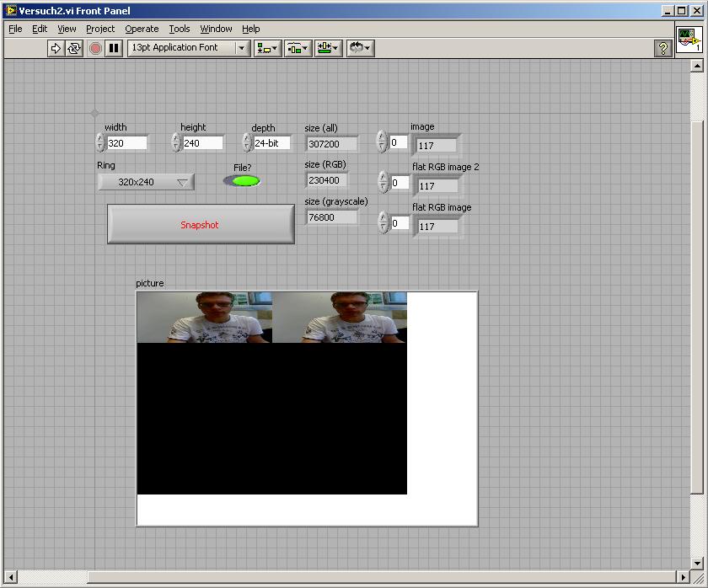Screen dimensions: 708x588
Task: Click the Abort Execution stop icon
Action: pyautogui.click(x=95, y=48)
